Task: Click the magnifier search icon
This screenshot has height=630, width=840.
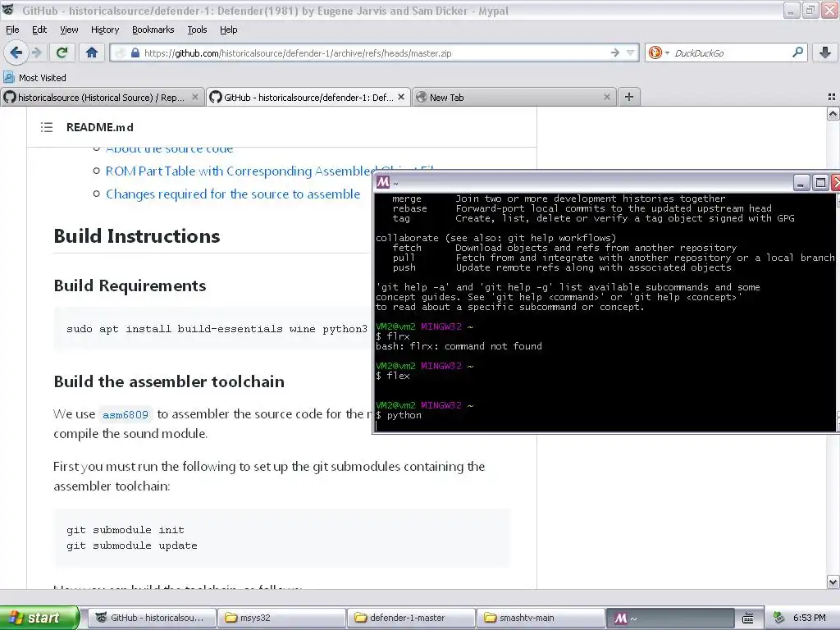Action: [797, 52]
